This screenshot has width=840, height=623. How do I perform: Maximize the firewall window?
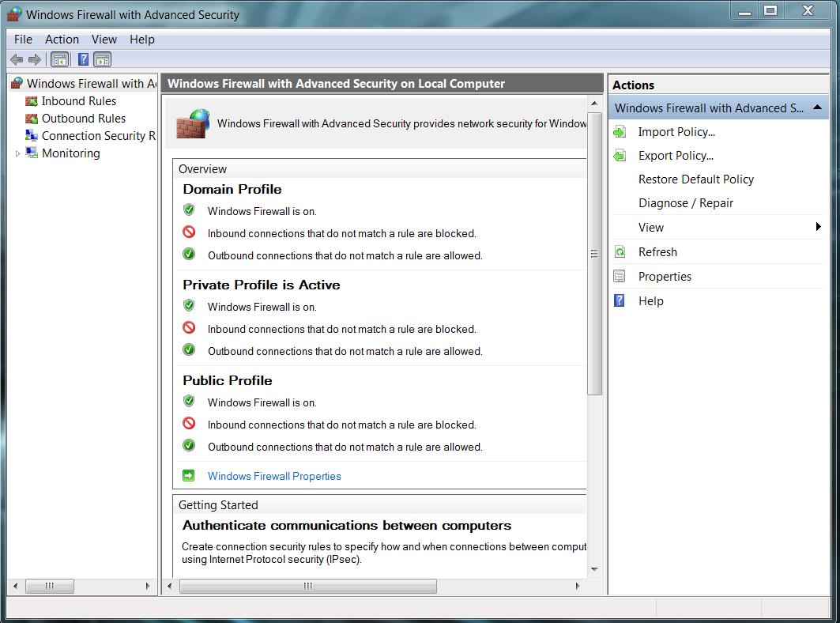pyautogui.click(x=770, y=10)
